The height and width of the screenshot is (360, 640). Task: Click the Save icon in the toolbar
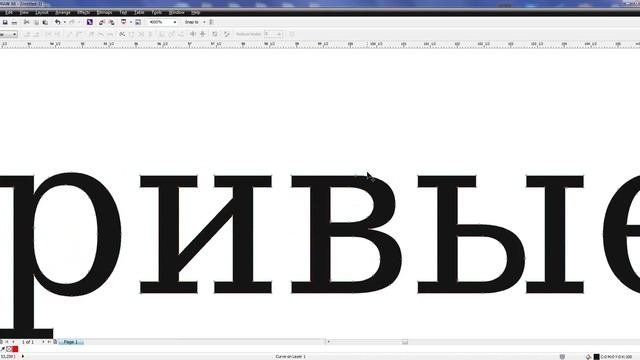[x=5, y=22]
